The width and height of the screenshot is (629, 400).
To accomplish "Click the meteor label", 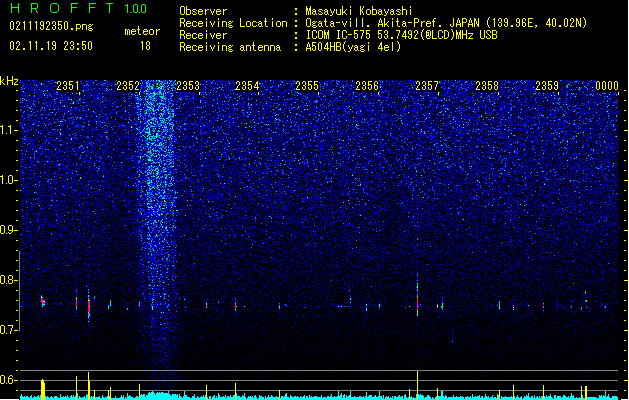I will coord(142,31).
